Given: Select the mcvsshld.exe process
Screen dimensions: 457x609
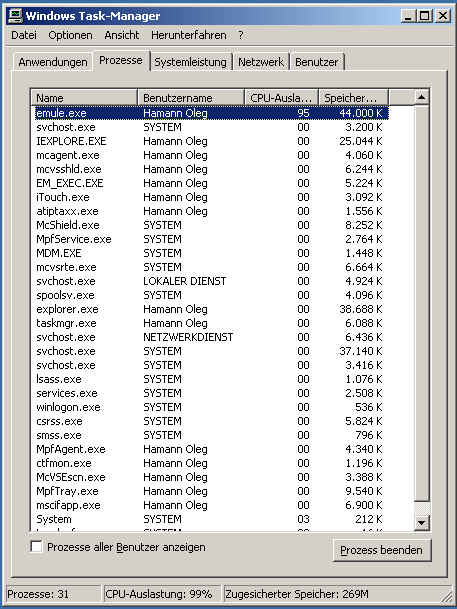Looking at the screenshot, I should click(x=210, y=169).
